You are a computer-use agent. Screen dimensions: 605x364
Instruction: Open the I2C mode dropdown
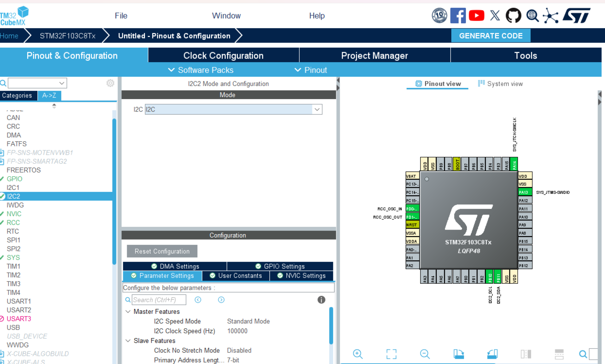[317, 109]
